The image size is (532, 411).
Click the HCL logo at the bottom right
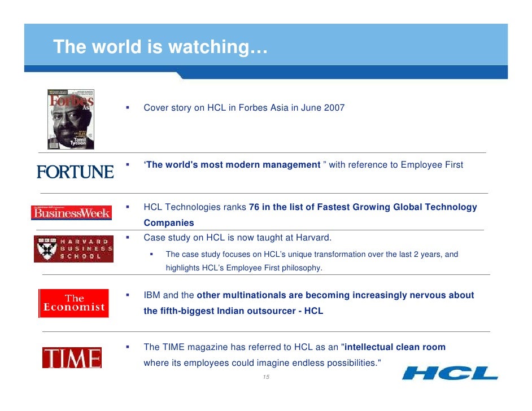click(450, 373)
